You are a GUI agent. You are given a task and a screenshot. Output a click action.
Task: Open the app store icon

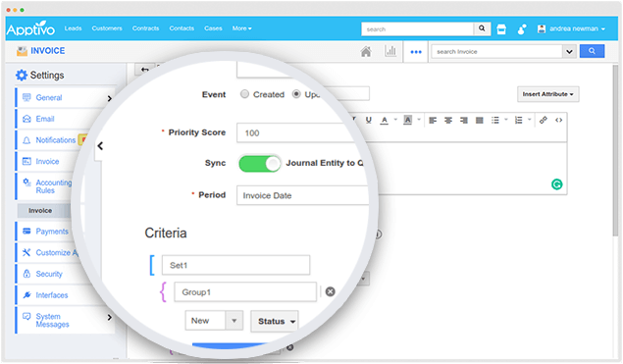click(x=501, y=29)
